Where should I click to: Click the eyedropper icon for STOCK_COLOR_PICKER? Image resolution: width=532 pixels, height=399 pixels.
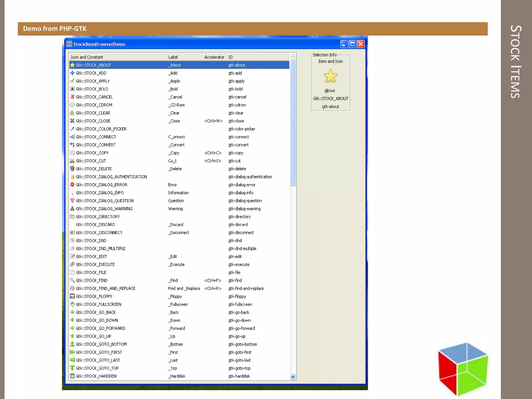point(72,129)
